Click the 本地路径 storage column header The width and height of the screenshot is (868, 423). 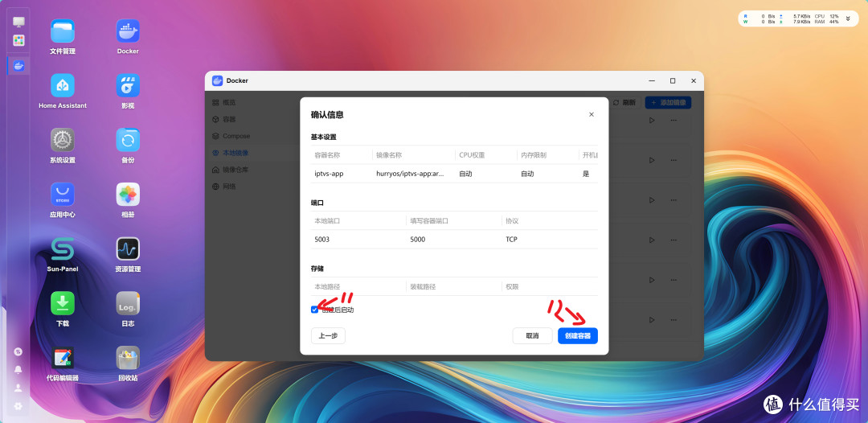point(327,287)
